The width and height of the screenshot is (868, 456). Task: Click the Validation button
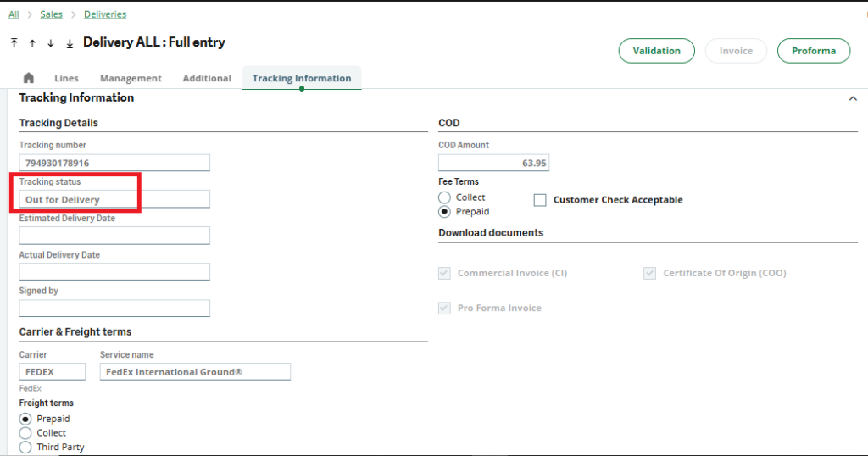[x=656, y=51]
